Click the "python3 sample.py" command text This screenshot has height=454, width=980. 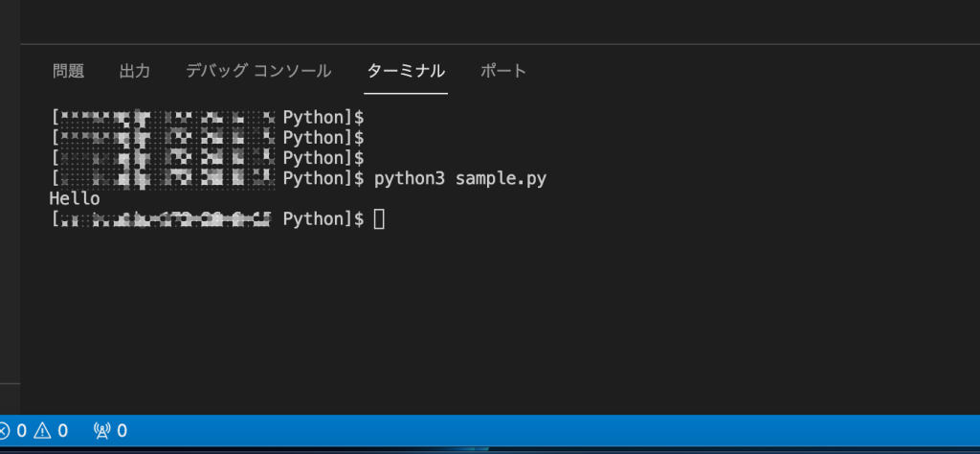coord(459,178)
